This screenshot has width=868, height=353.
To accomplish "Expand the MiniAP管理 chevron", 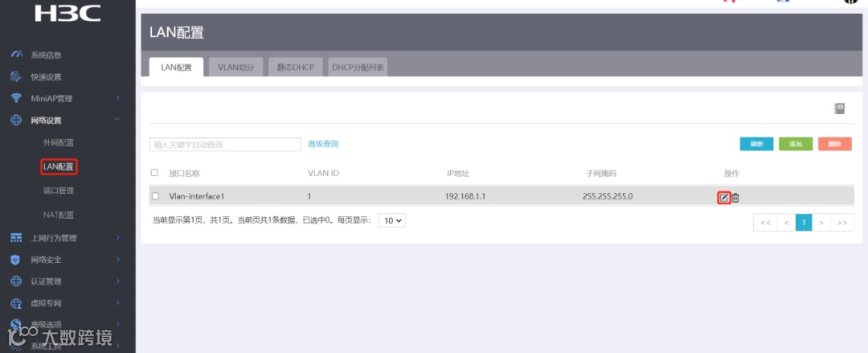I will coord(118,98).
